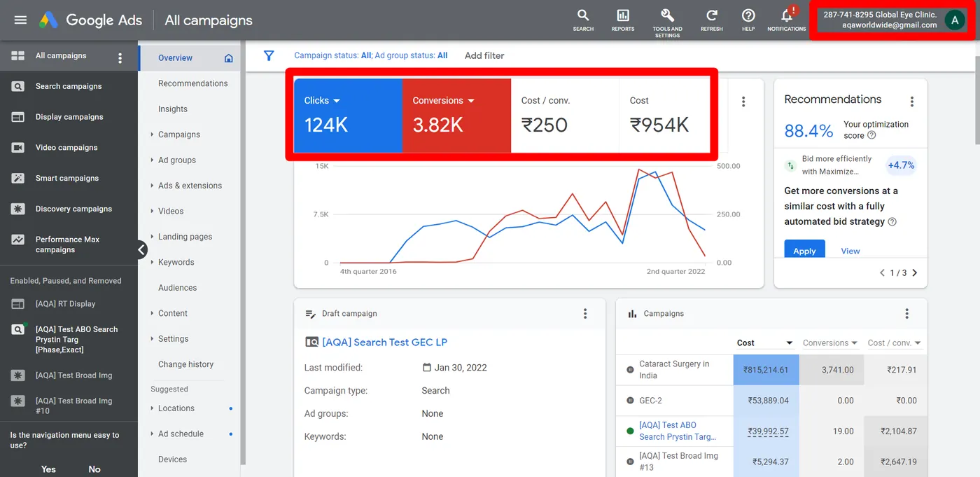The image size is (980, 477).
Task: Open the Reports icon
Action: point(622,20)
